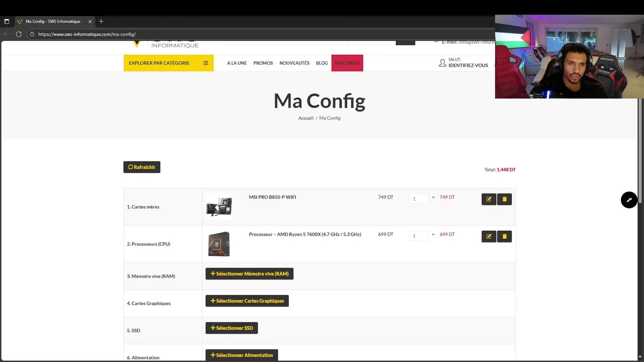This screenshot has height=362, width=644.
Task: Click Sélectionner Alimentation button
Action: click(242, 355)
